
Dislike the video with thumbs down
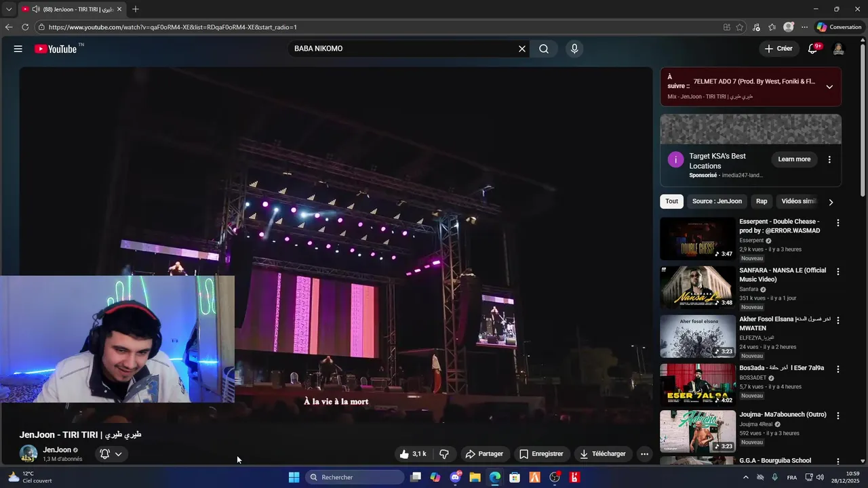coord(444,454)
